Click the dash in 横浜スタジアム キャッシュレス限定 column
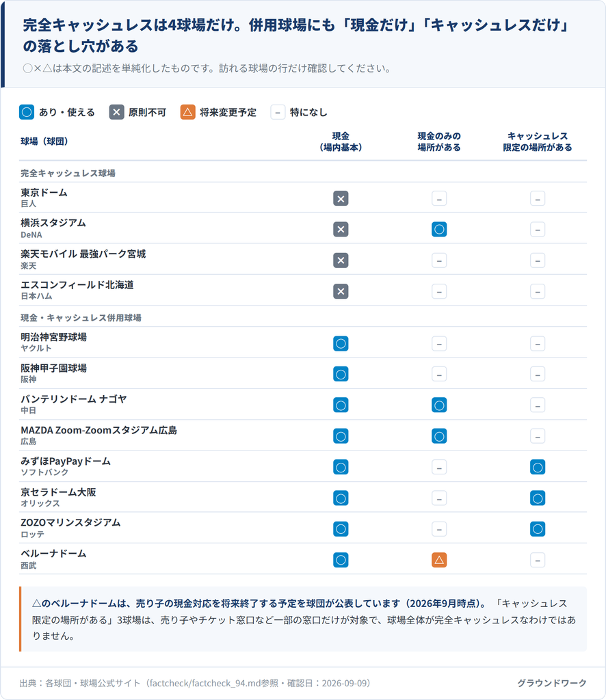This screenshot has height=700, width=606. pos(538,230)
